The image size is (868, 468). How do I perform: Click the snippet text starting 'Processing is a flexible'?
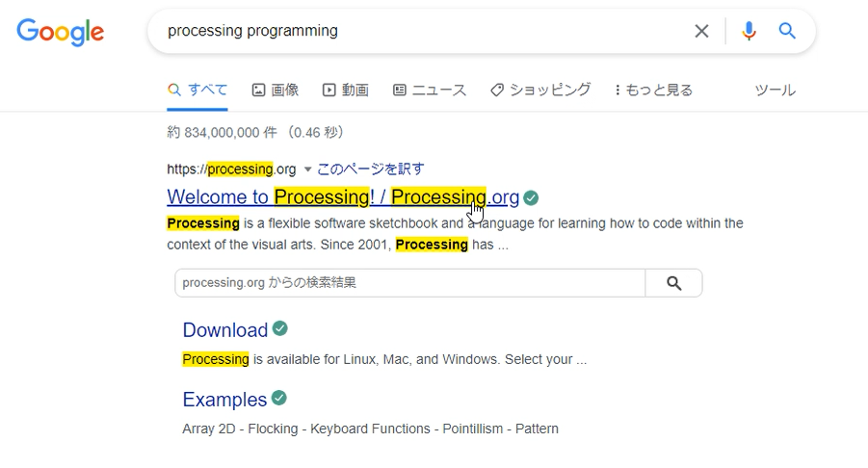tap(455, 234)
